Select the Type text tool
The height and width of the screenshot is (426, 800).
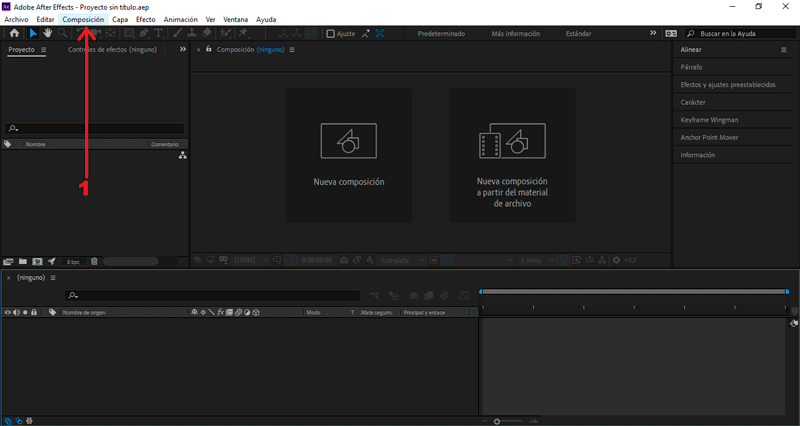pos(158,33)
